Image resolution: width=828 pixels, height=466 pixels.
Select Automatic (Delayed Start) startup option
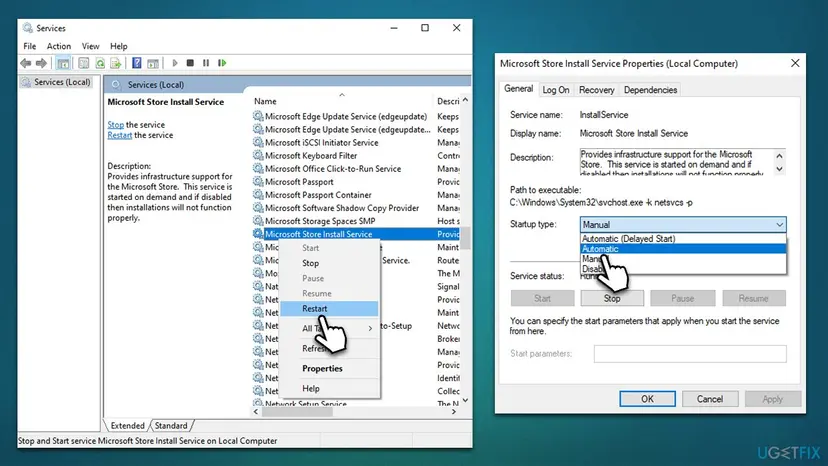point(683,239)
